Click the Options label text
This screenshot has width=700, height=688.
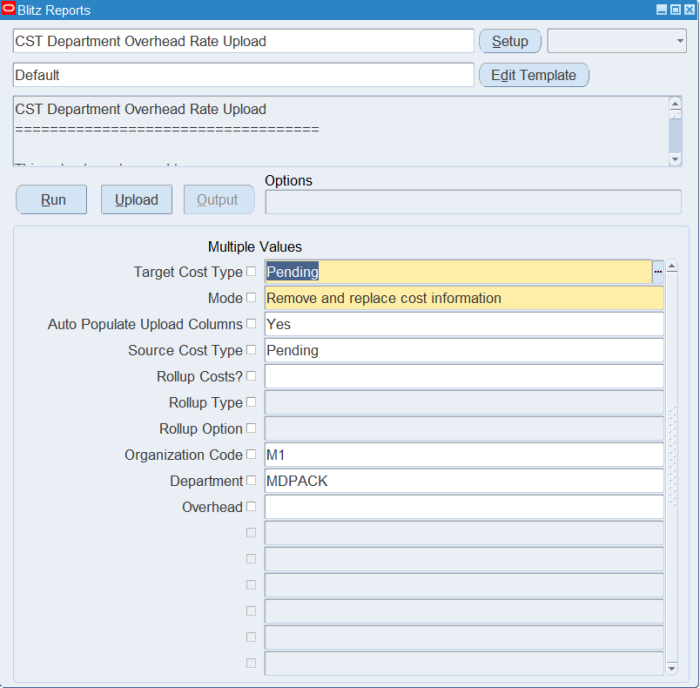pos(288,180)
